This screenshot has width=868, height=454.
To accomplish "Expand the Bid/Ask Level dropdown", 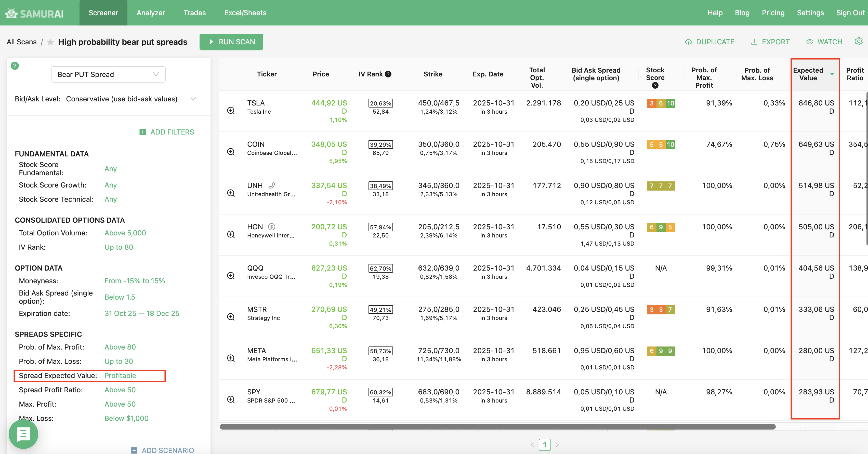I will click(x=193, y=99).
